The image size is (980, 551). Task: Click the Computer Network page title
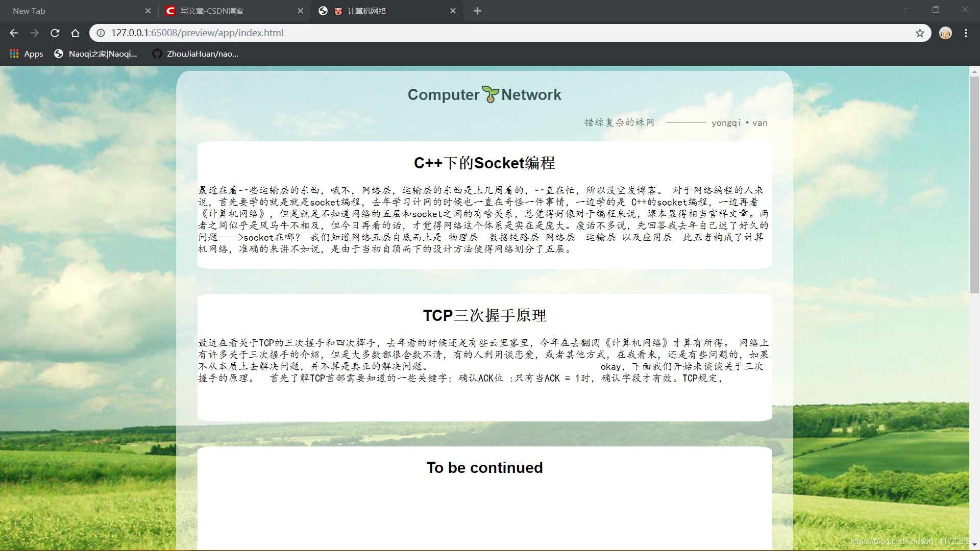(x=484, y=94)
